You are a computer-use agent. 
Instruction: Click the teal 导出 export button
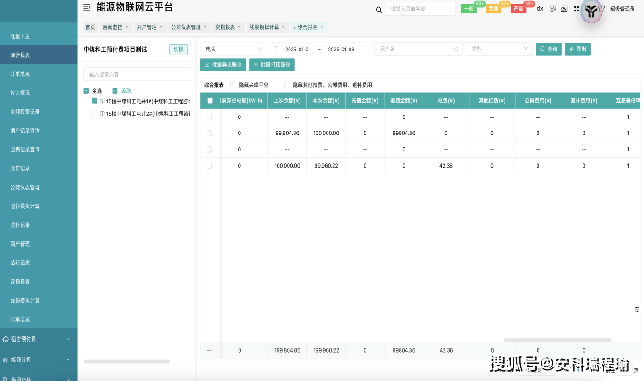click(578, 49)
